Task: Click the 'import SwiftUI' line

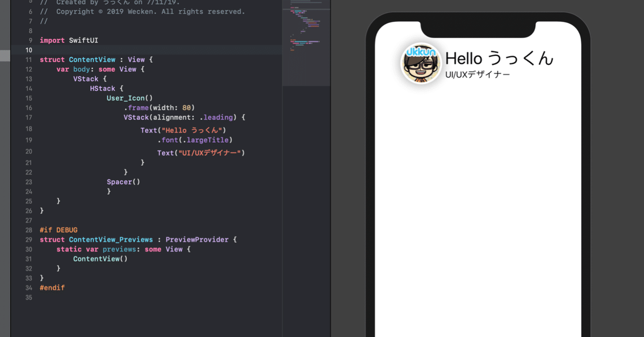Action: [69, 40]
